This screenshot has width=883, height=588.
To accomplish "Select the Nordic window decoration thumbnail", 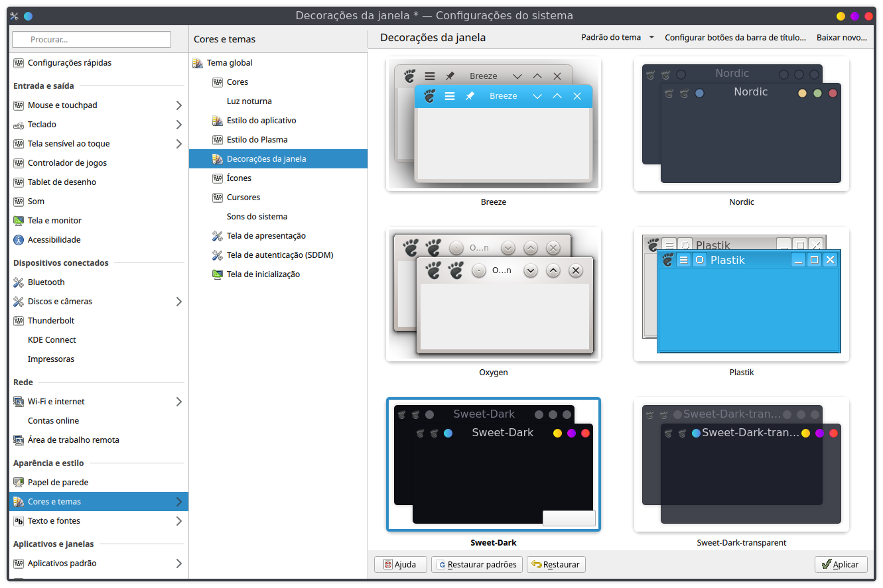I will pyautogui.click(x=741, y=125).
